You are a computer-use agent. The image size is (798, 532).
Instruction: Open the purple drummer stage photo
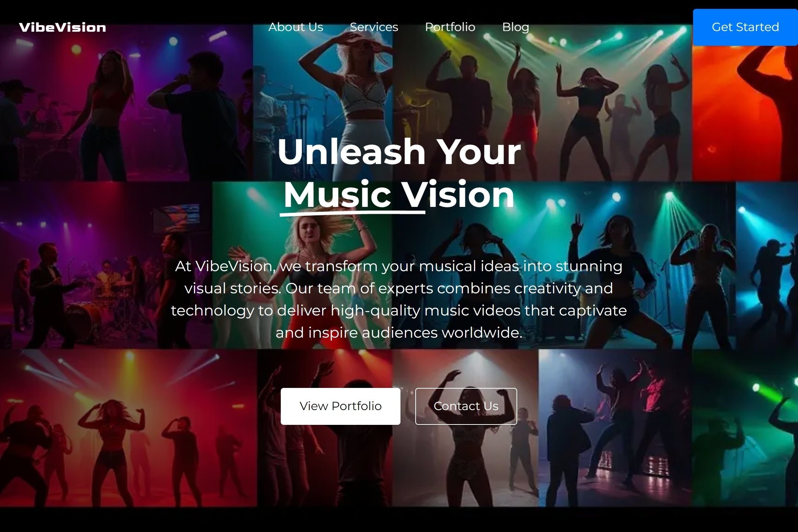point(106,265)
